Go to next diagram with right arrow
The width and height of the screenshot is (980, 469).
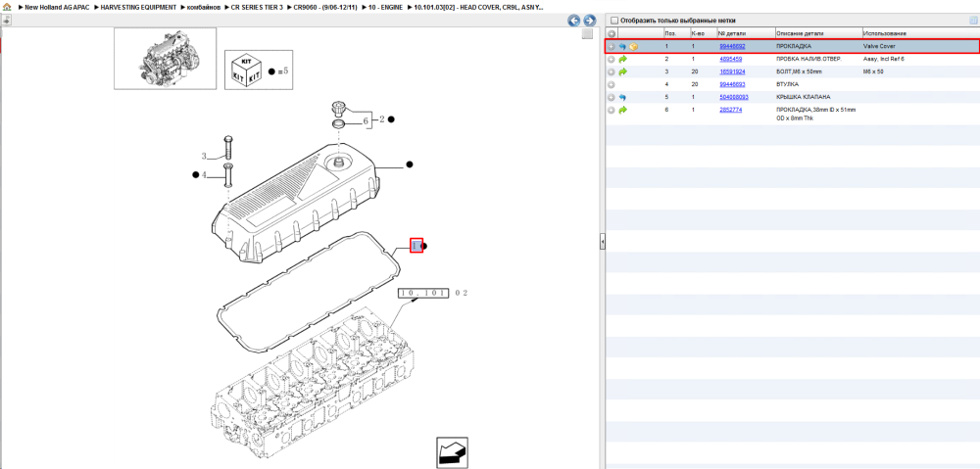[x=589, y=21]
